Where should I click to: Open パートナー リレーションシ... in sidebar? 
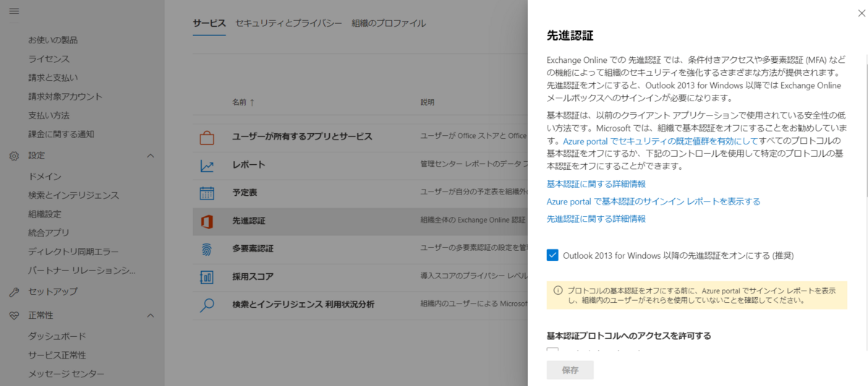pos(82,270)
